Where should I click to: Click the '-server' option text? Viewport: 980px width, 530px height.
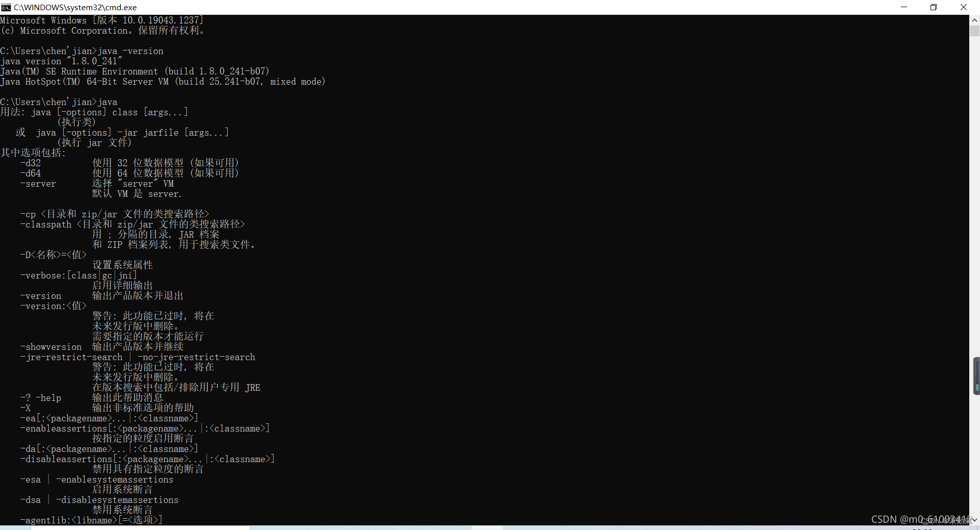(38, 184)
